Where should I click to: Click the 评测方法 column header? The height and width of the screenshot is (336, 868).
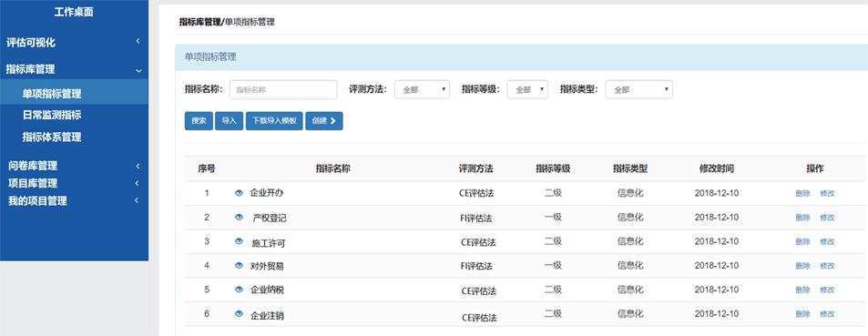pyautogui.click(x=476, y=168)
